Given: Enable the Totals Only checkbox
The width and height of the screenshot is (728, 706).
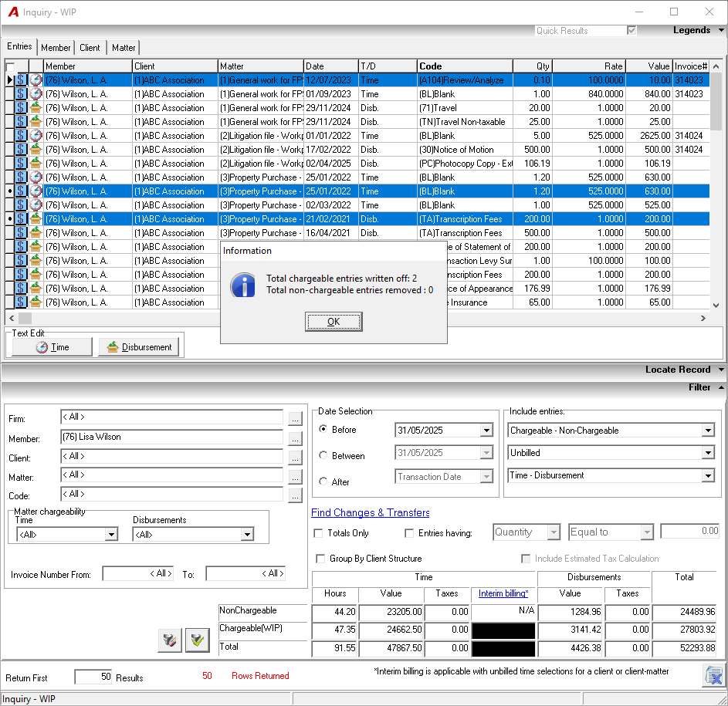Looking at the screenshot, I should click(x=319, y=533).
